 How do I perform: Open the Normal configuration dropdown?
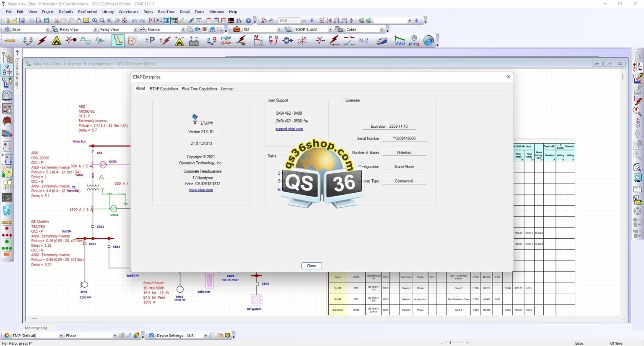183,30
